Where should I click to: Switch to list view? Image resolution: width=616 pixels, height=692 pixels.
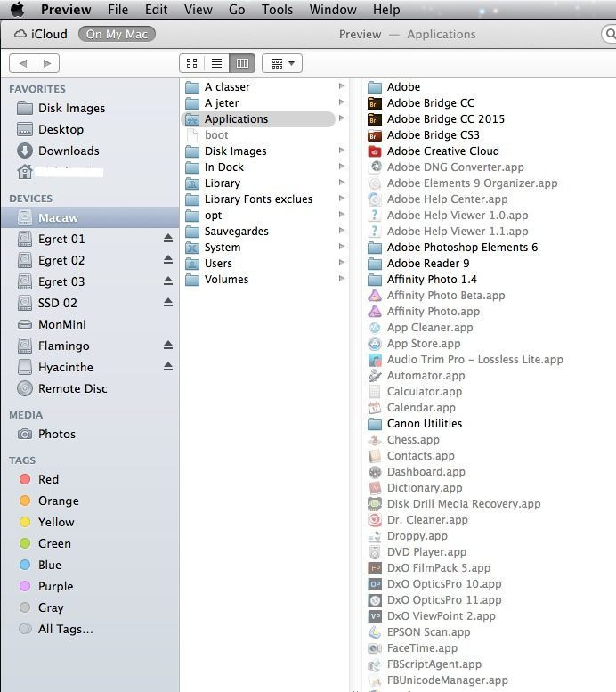[x=216, y=63]
